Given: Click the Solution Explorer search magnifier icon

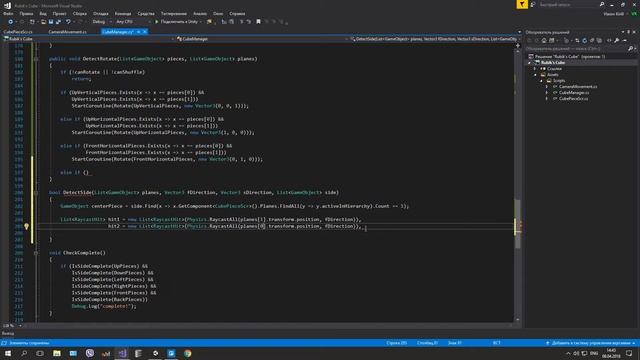Looking at the screenshot, I should click(x=631, y=49).
